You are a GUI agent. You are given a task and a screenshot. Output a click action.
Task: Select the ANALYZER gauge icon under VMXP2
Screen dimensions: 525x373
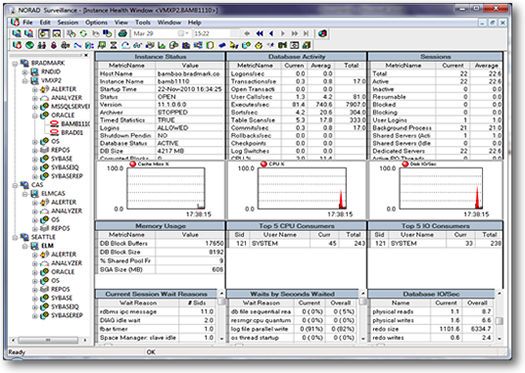(45, 98)
